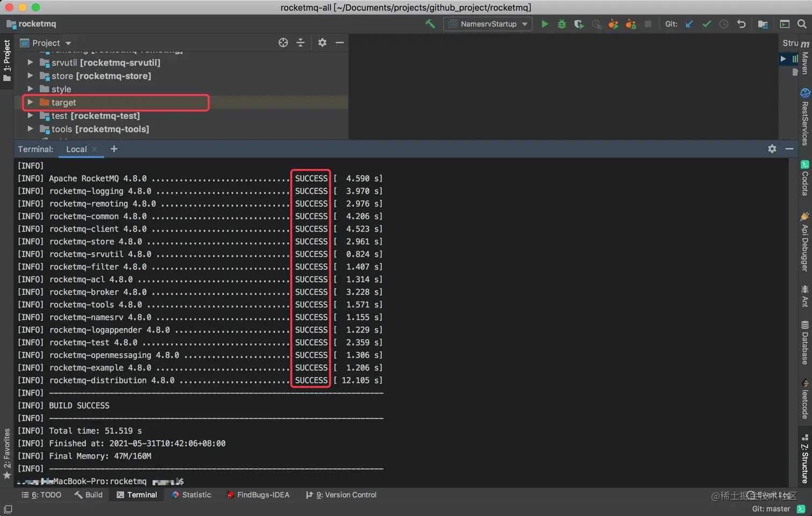
Task: Expand the target folder
Action: [x=30, y=102]
